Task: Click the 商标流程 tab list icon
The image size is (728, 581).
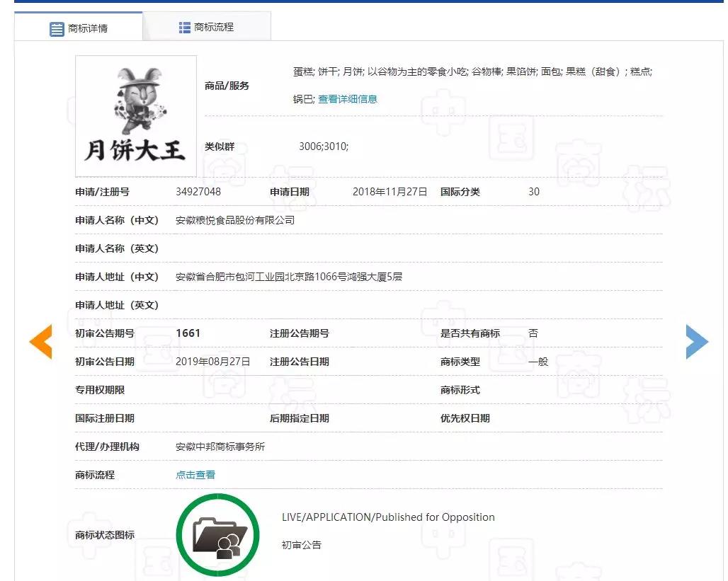Action: (184, 28)
